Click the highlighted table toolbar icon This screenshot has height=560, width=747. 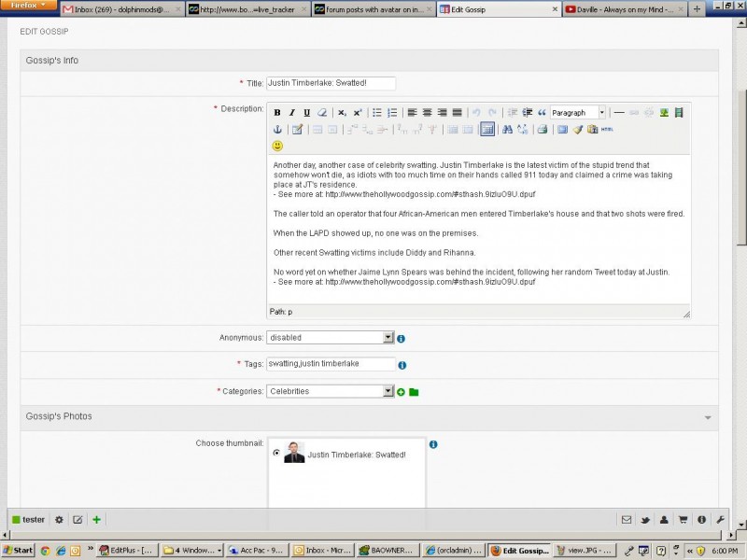pos(487,129)
